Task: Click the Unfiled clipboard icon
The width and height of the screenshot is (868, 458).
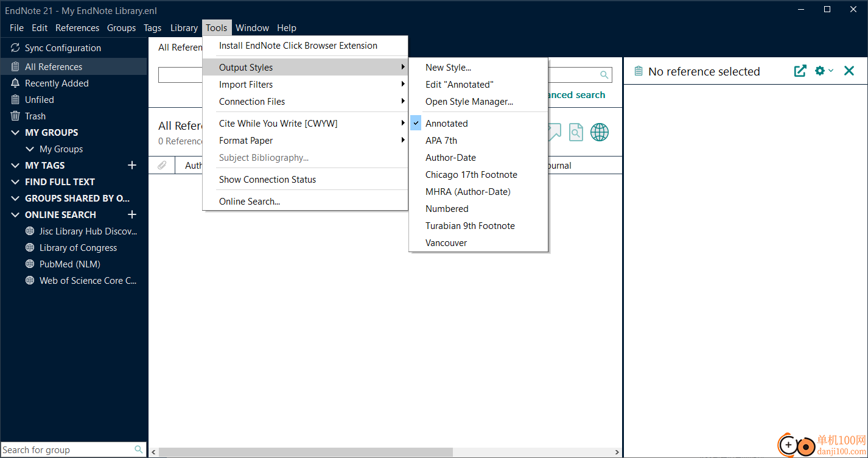Action: pyautogui.click(x=15, y=100)
